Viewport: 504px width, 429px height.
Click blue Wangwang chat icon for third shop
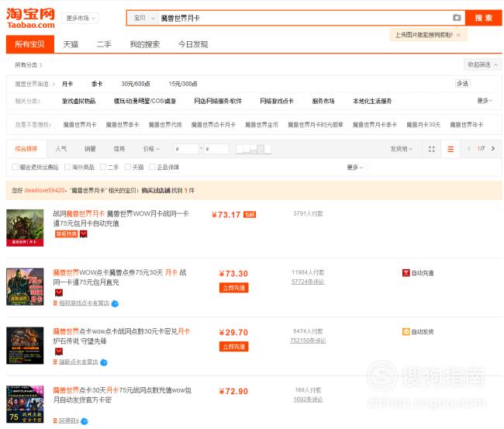[103, 362]
